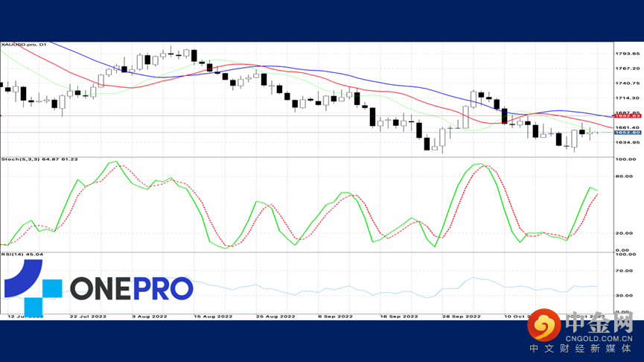Click the 16 Sep 2022 date label

tap(399, 317)
